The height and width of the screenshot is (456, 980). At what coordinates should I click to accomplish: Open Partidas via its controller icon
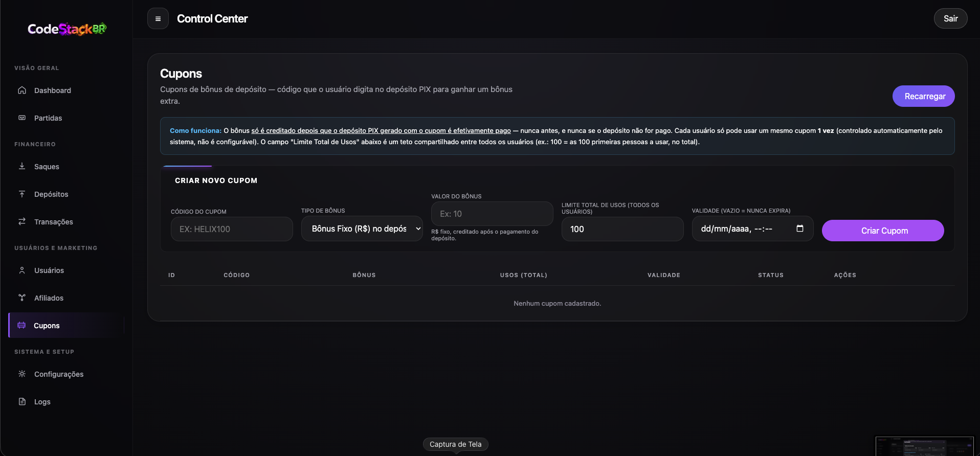22,118
